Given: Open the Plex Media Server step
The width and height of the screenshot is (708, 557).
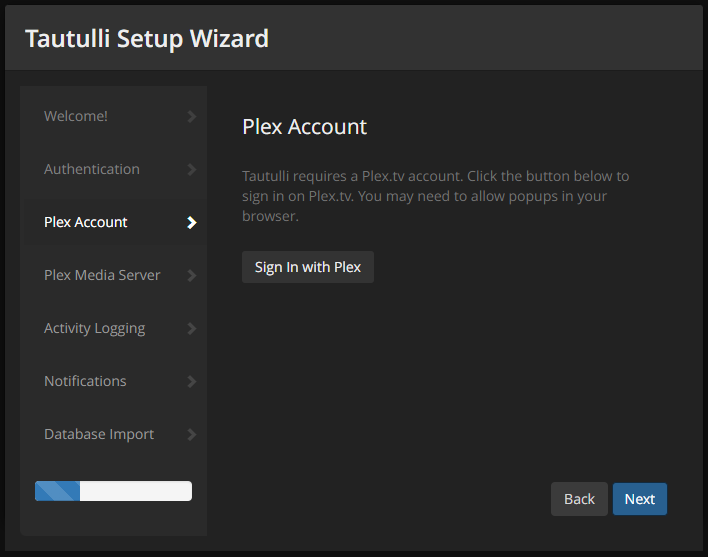Looking at the screenshot, I should (114, 275).
